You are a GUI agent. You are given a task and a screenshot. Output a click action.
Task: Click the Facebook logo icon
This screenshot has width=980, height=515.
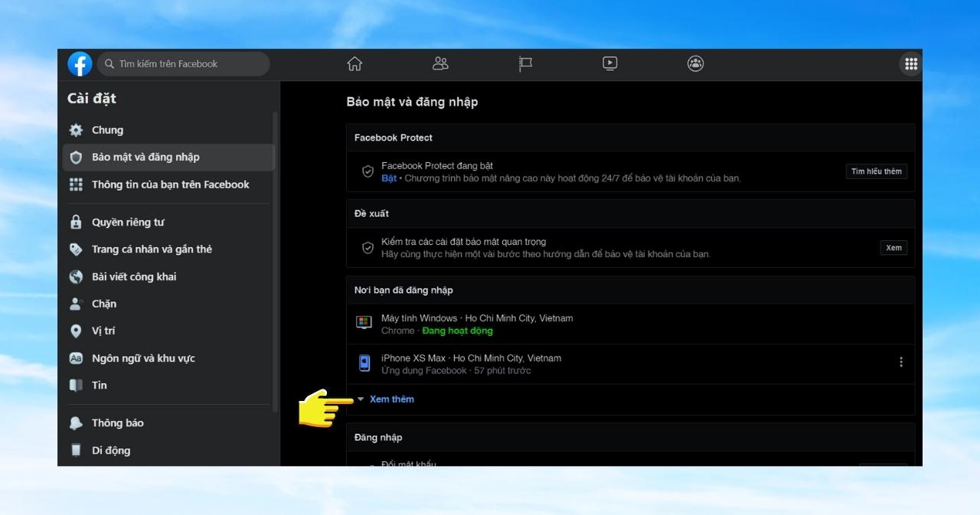(80, 64)
